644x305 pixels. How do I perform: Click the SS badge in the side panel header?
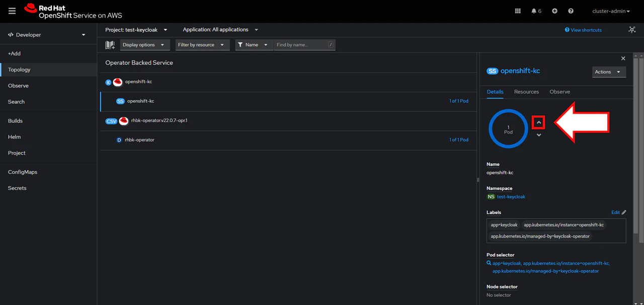point(492,71)
